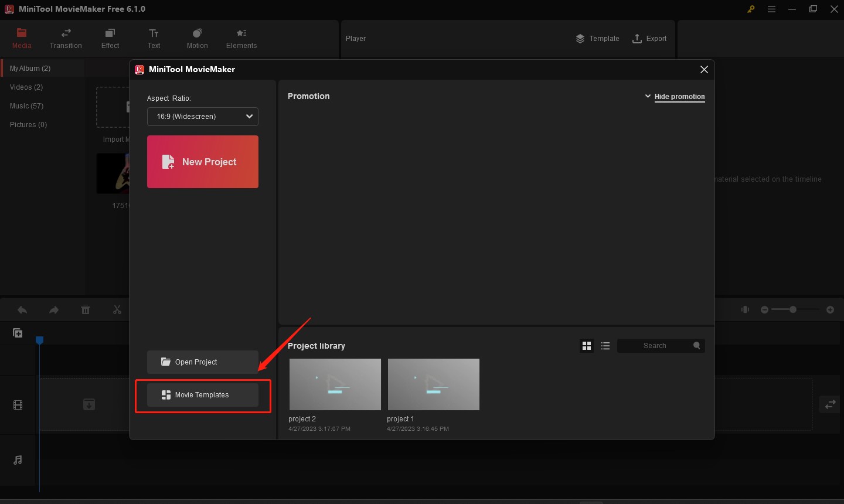This screenshot has width=844, height=504.
Task: Open the hamburger menu in title bar
Action: (x=772, y=9)
